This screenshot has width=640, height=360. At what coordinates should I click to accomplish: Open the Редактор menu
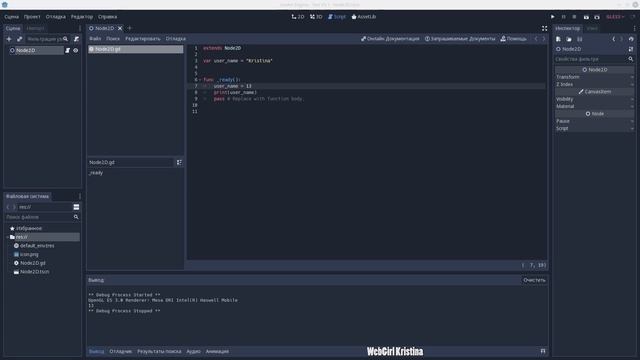[x=82, y=17]
